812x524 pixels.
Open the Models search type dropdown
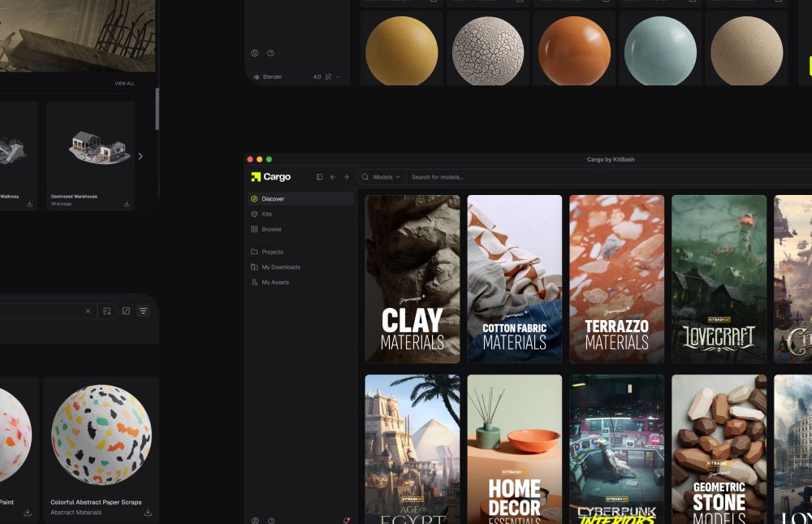pos(387,177)
